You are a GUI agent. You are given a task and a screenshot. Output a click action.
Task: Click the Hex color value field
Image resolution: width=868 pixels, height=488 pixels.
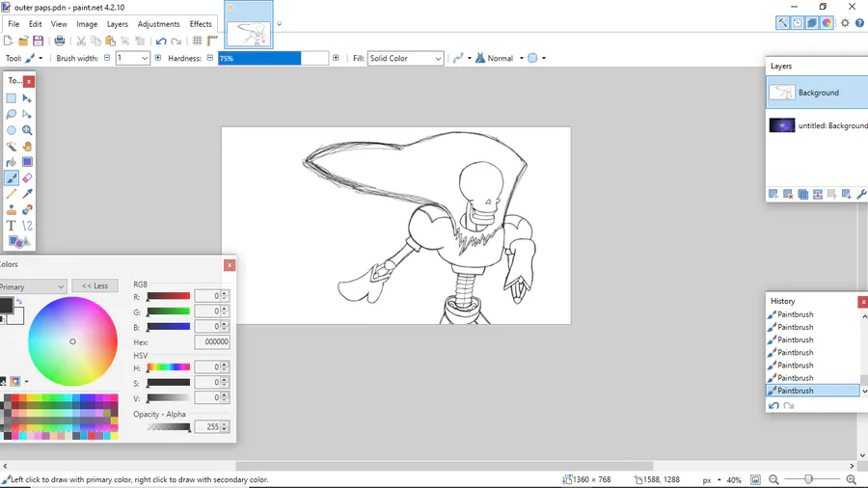pos(211,341)
